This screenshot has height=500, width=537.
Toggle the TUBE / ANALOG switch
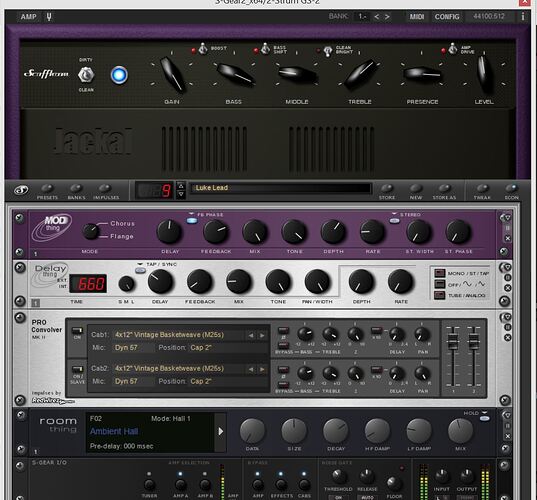[439, 295]
